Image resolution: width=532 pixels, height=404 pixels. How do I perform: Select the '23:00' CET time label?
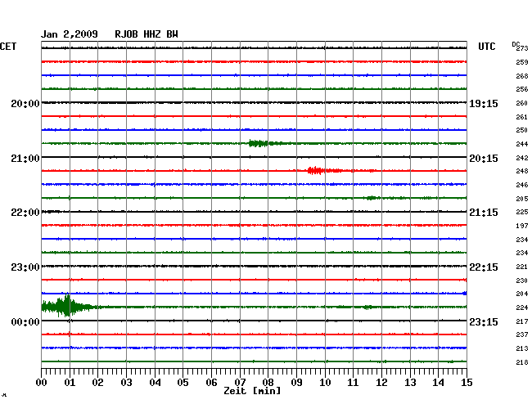click(25, 267)
